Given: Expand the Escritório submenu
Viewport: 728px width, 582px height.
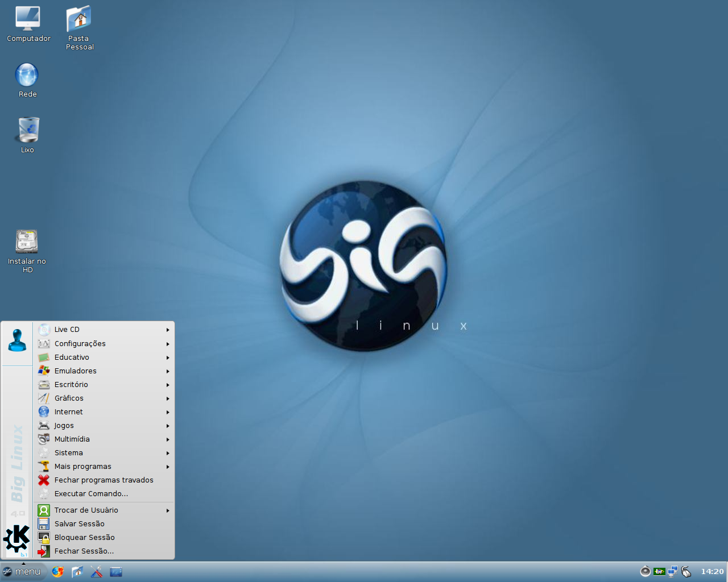Looking at the screenshot, I should pos(104,385).
